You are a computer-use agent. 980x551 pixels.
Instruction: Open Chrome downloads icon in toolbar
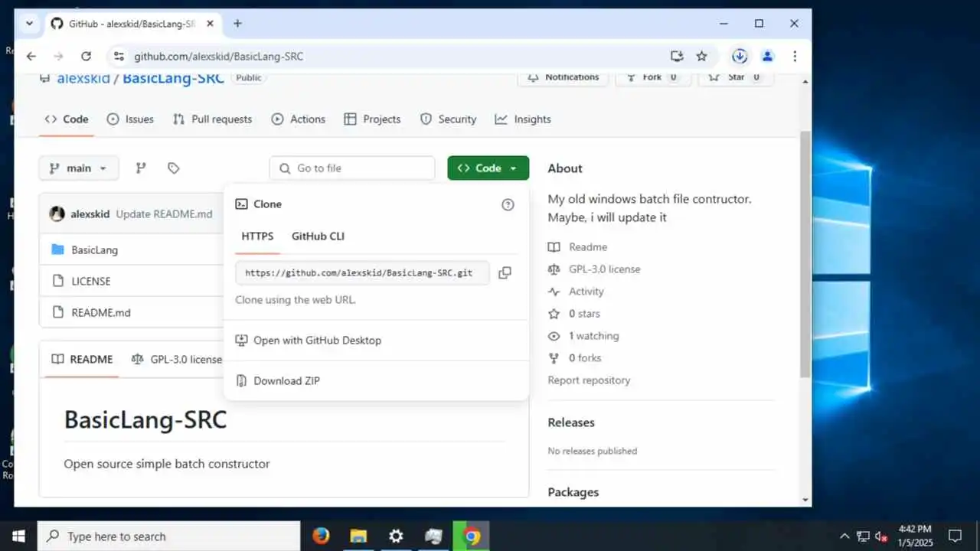pyautogui.click(x=739, y=56)
